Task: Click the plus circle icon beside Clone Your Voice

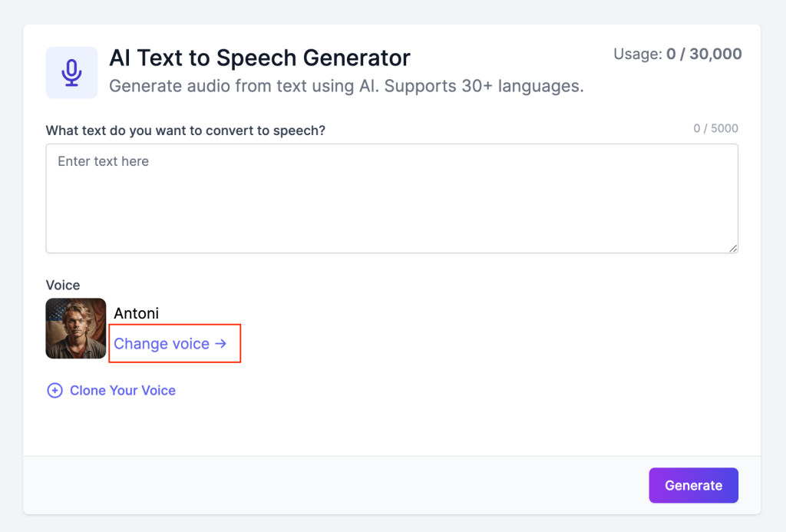Action: pyautogui.click(x=54, y=391)
